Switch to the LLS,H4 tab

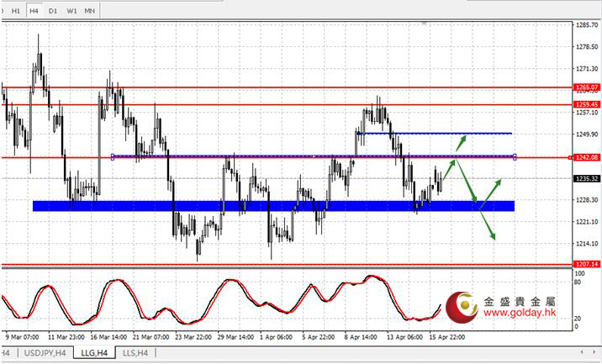[x=135, y=353]
